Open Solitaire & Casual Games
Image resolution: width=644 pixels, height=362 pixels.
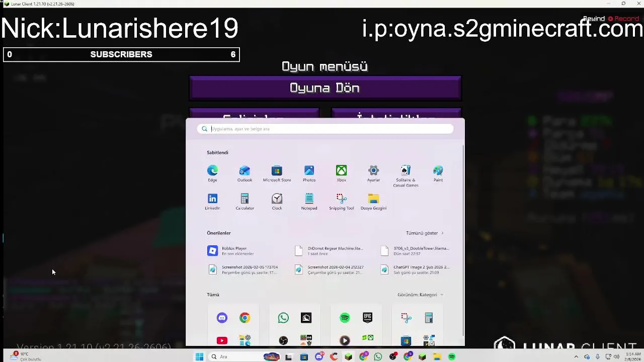[x=406, y=176]
